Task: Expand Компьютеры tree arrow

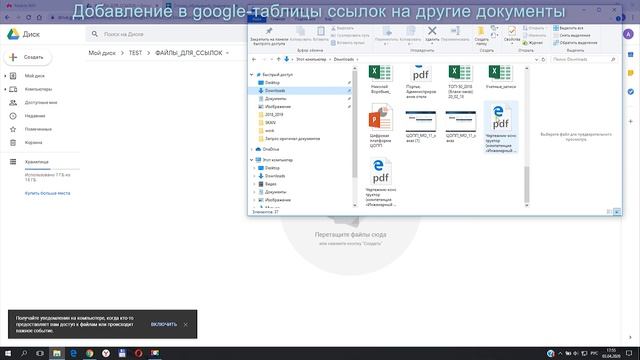Action: coord(5,89)
